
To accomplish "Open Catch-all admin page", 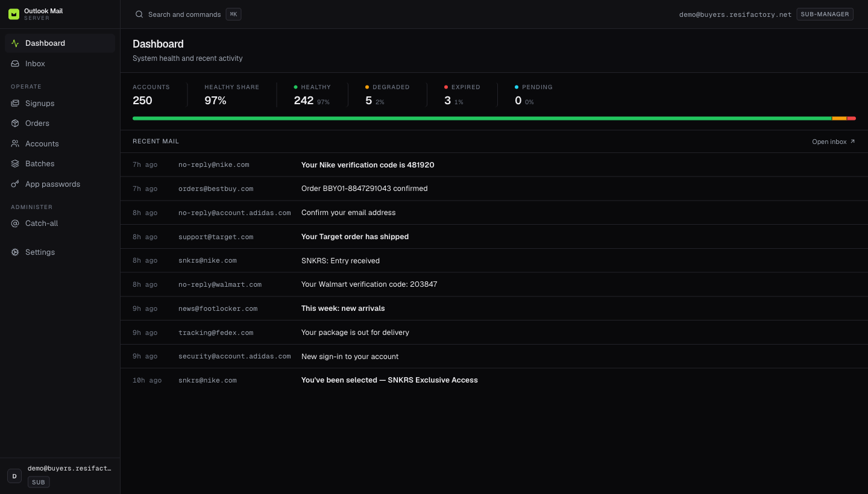I will [60, 224].
